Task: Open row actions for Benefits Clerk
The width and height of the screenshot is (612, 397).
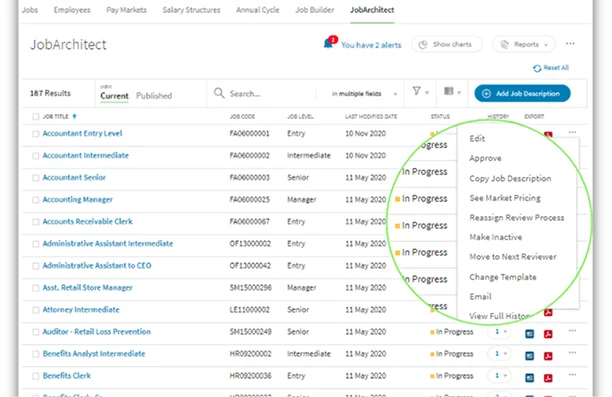Action: (572, 375)
